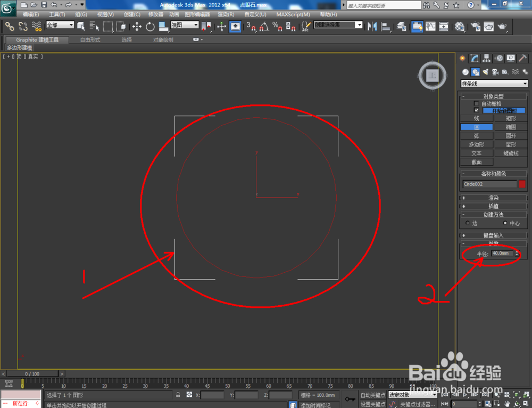Switch to the Modify command panel tab
Screen dimensions: 532x408
475,59
